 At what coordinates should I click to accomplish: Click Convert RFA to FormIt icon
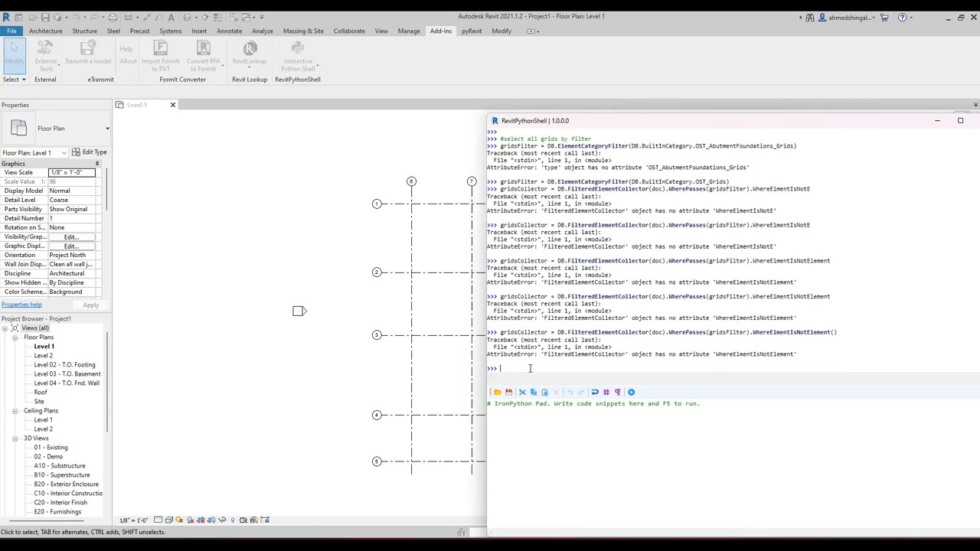click(x=203, y=57)
